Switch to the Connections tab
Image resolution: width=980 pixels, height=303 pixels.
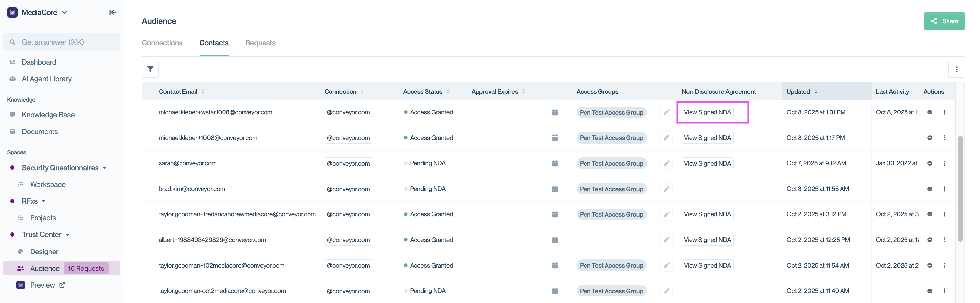pyautogui.click(x=162, y=43)
